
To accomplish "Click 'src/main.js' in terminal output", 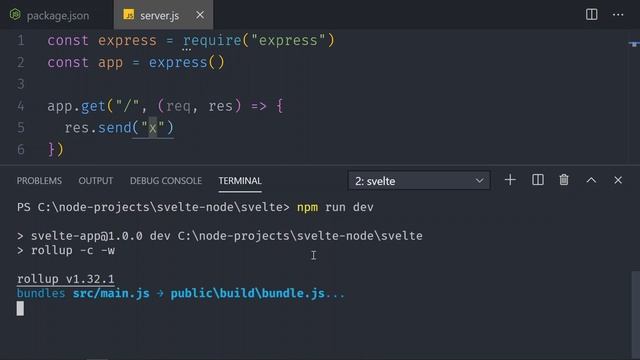I will [111, 293].
